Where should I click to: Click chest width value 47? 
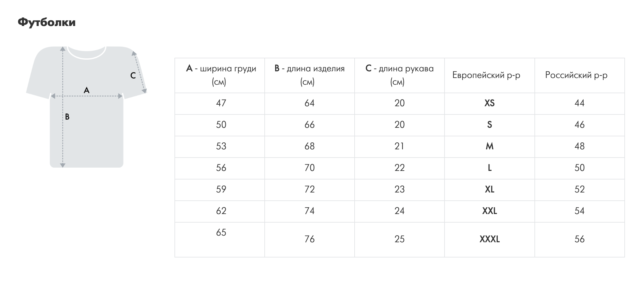click(x=221, y=103)
